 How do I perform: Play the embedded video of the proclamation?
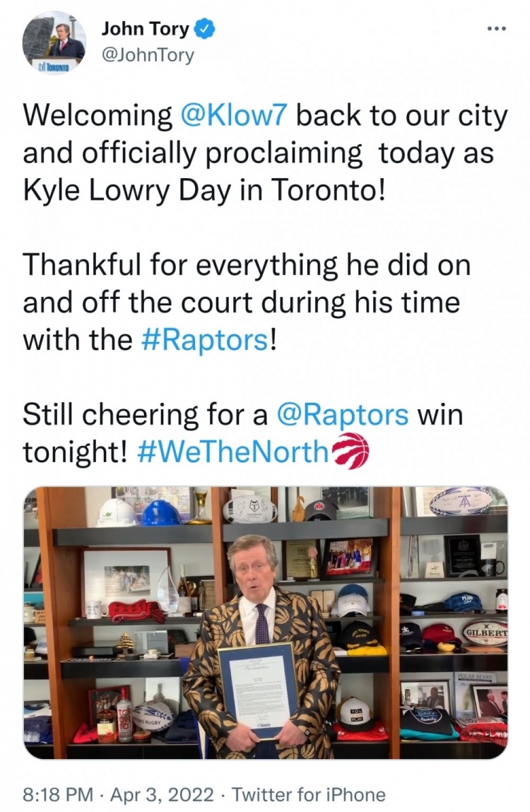(265, 623)
